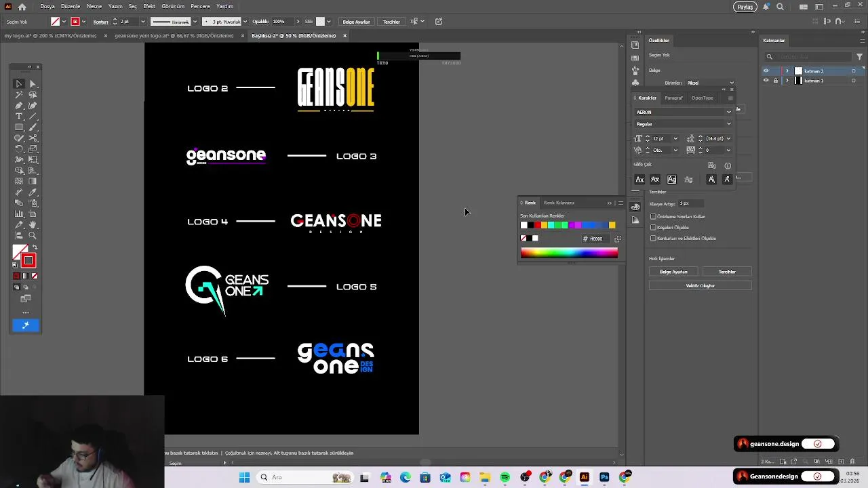
Task: Unlock the katman 1 layer
Action: tap(776, 81)
